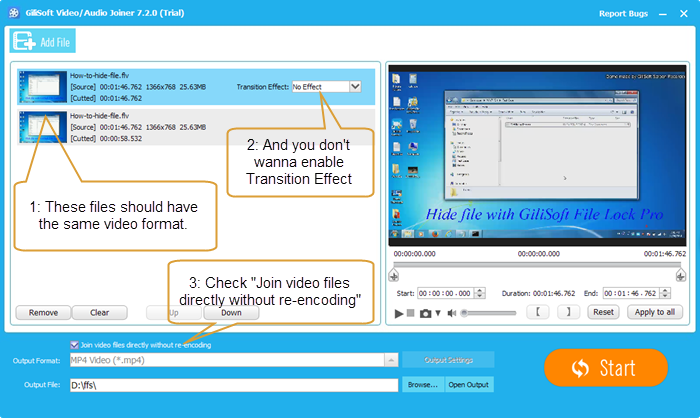Viewport: 700px width, 418px height.
Task: Take a snapshot with the camera icon
Action: point(425,313)
